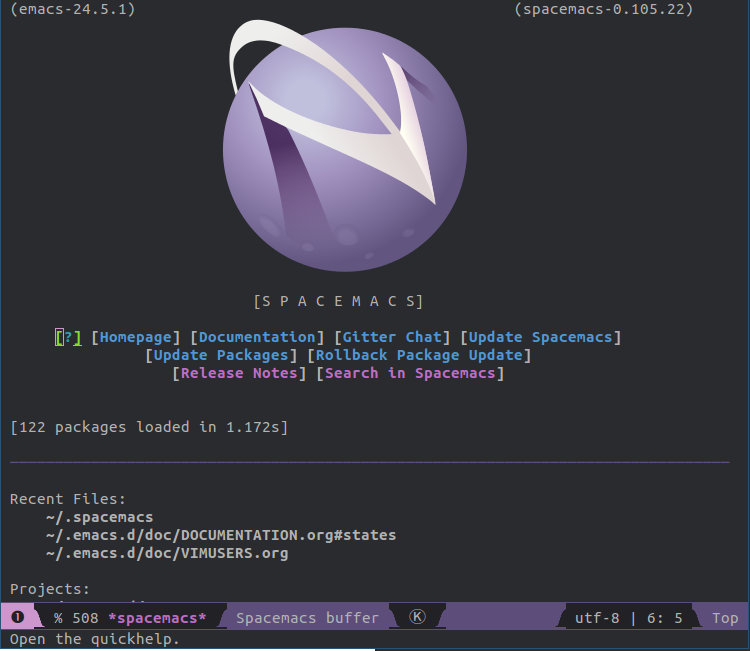Click the window number 1 indicator
The height and width of the screenshot is (651, 750).
pos(17,618)
